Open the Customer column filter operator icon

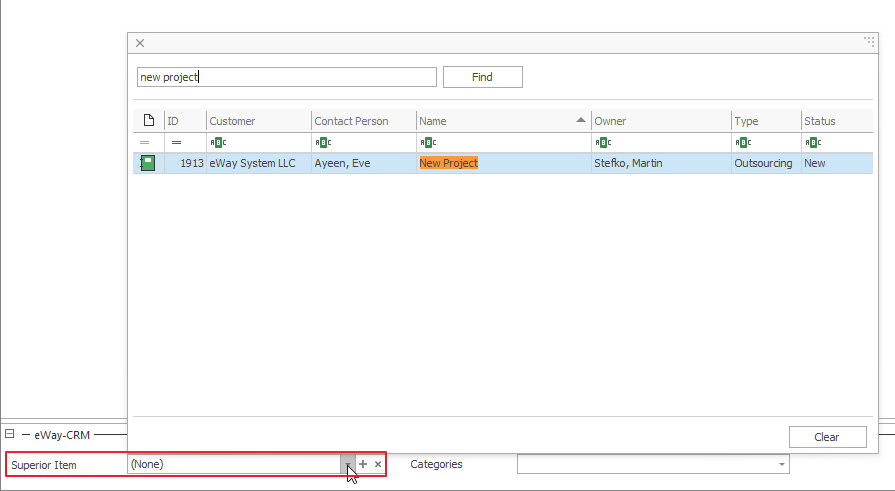click(216, 142)
